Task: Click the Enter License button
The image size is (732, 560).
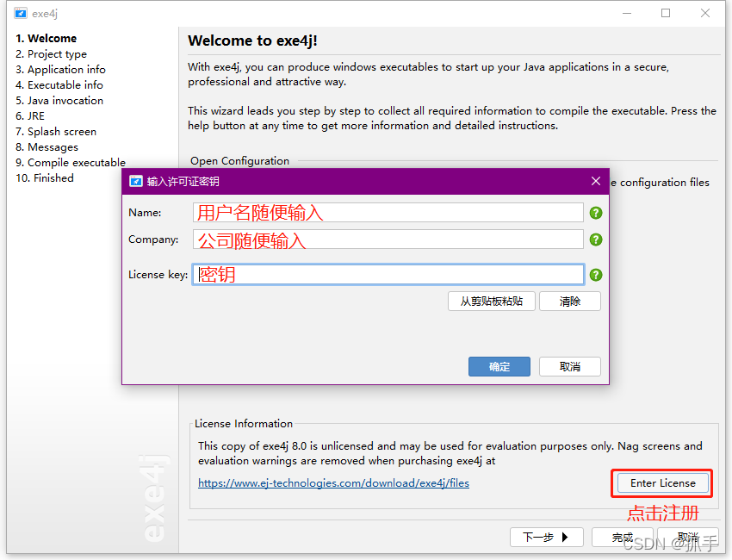Action: coord(663,483)
